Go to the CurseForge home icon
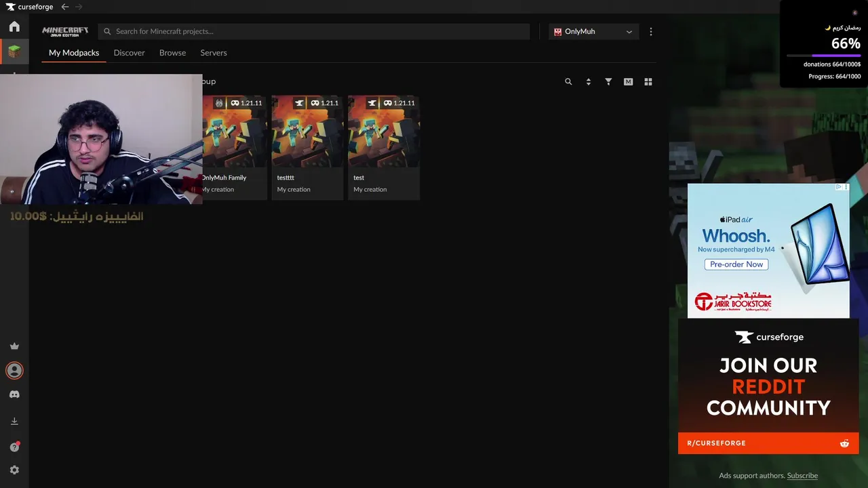The image size is (868, 488). tap(14, 26)
